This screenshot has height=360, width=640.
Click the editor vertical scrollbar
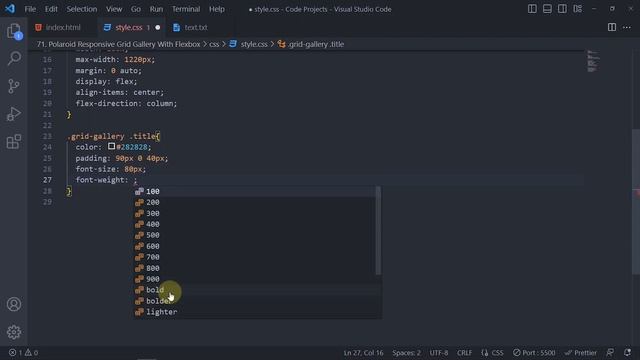[636, 202]
